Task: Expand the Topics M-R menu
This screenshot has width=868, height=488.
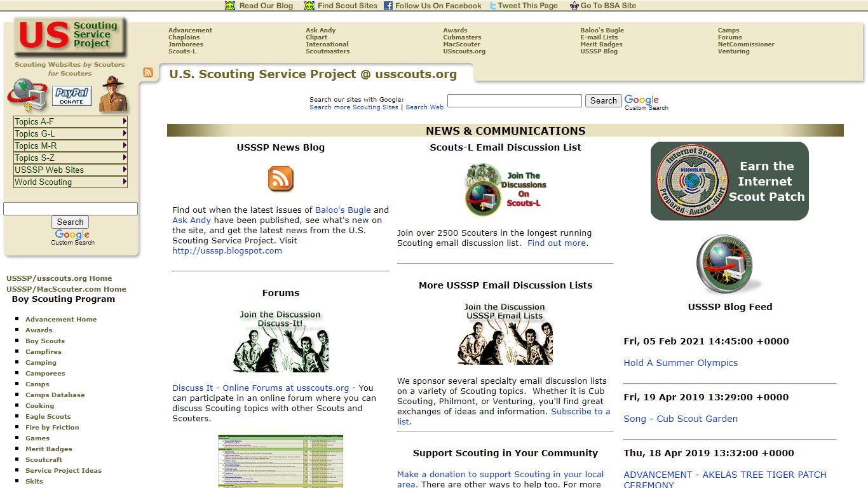Action: point(71,146)
